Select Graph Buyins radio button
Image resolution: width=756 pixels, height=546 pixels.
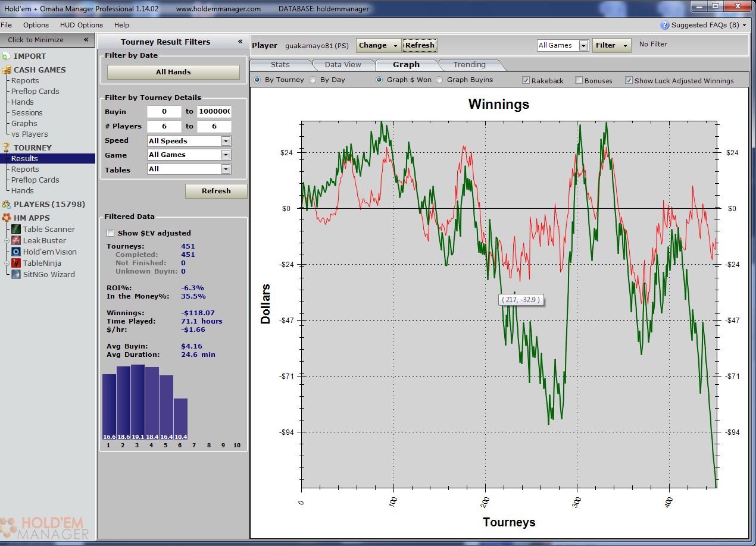pos(439,80)
